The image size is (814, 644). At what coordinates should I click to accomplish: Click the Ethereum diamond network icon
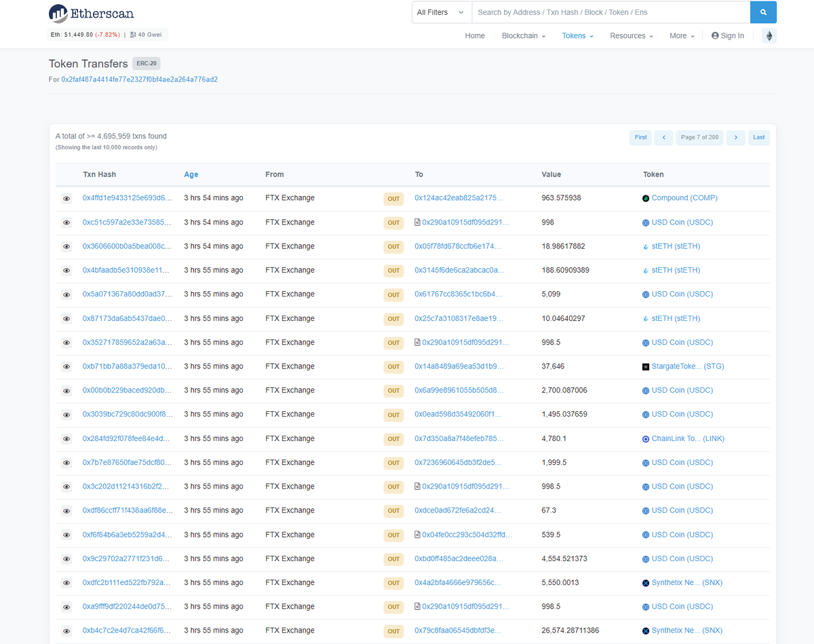click(x=769, y=36)
